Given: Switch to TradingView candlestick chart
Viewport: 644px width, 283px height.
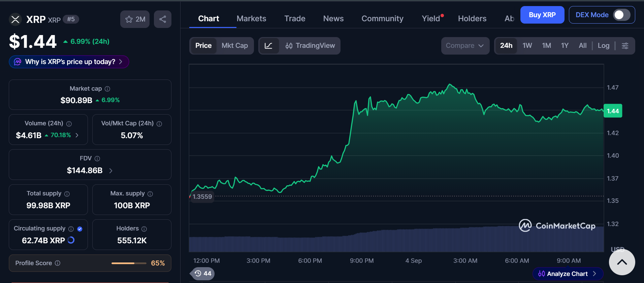Looking at the screenshot, I should point(310,46).
